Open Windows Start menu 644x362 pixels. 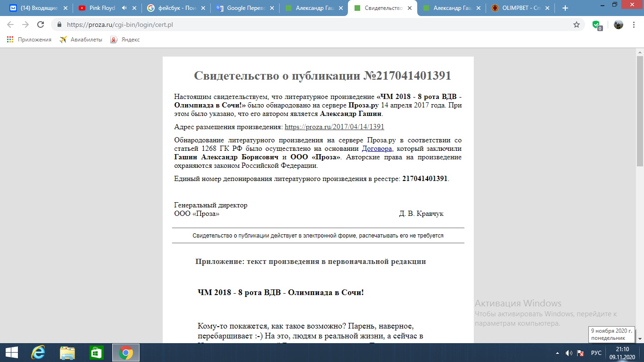(x=11, y=353)
